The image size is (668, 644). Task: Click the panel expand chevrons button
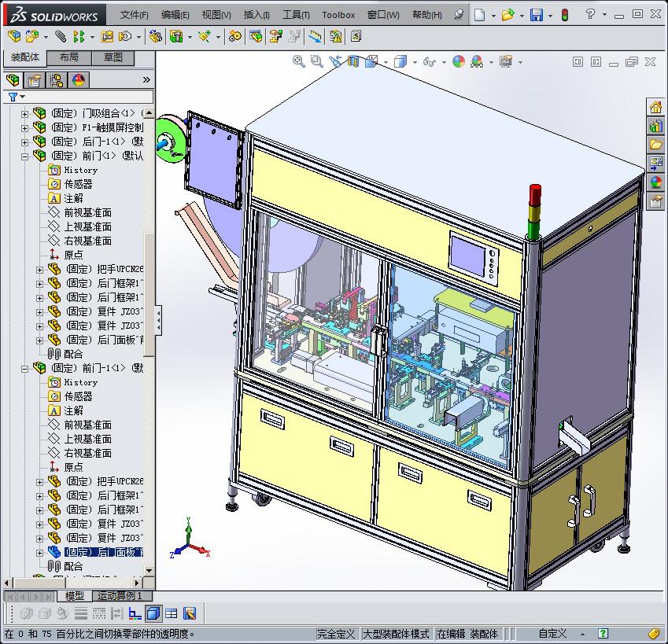point(147,79)
